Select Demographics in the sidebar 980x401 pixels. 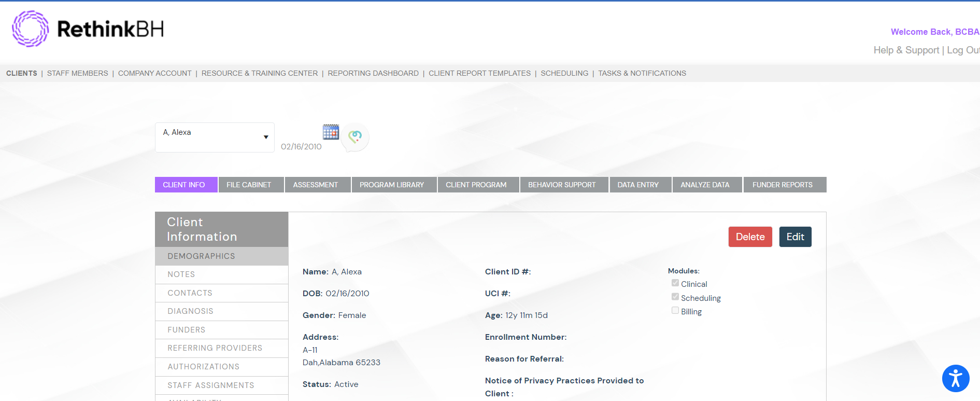click(x=222, y=256)
